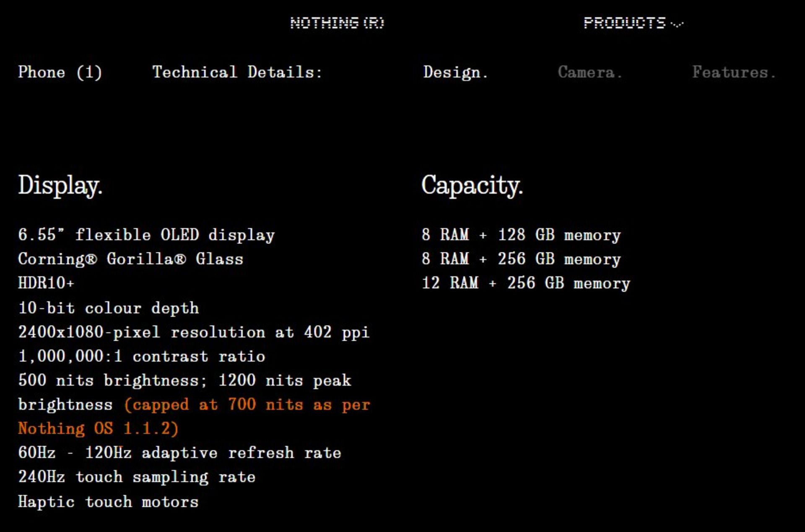Click the chevron next to PRODUCTS
Image resolution: width=805 pixels, height=532 pixels.
point(677,24)
